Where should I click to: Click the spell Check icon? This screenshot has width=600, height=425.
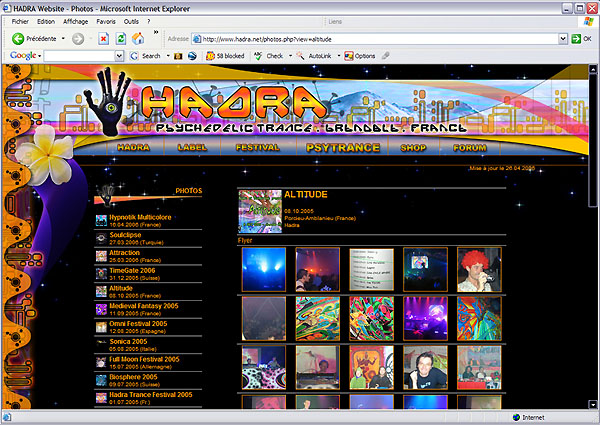[258, 56]
